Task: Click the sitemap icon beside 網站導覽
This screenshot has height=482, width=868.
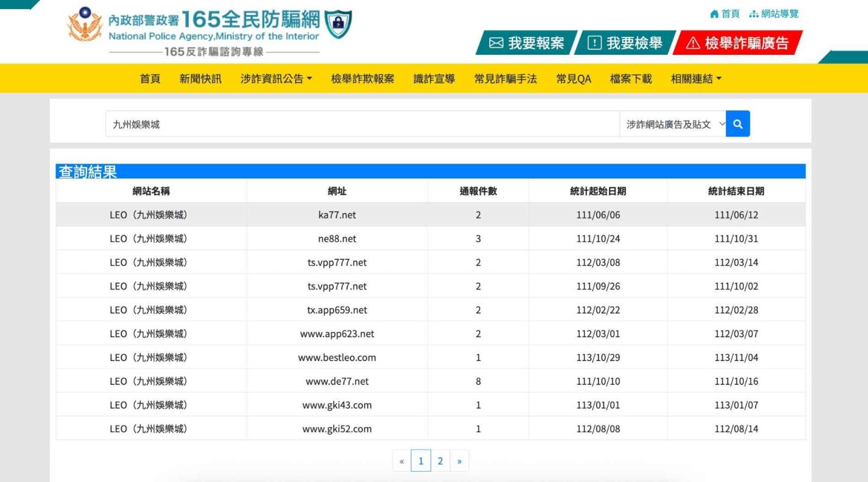Action: click(x=754, y=14)
